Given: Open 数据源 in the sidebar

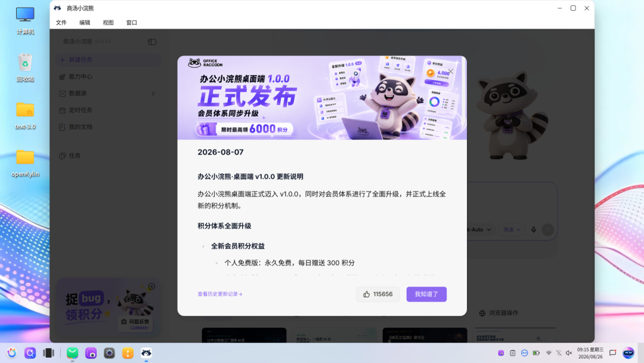Looking at the screenshot, I should click(x=107, y=93).
